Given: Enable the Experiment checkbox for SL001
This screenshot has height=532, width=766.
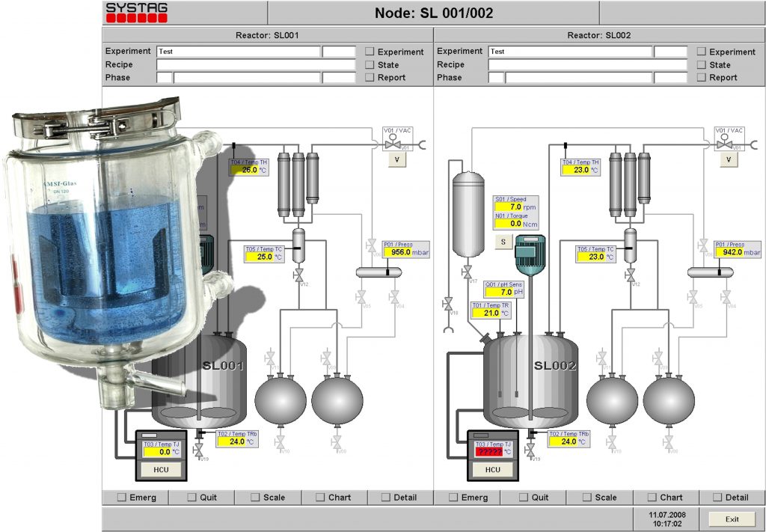Looking at the screenshot, I should click(370, 52).
